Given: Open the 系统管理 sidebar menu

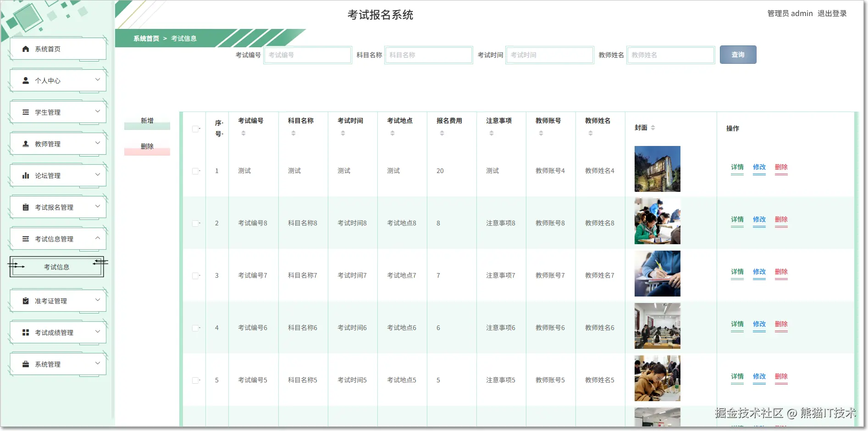Looking at the screenshot, I should click(x=58, y=364).
